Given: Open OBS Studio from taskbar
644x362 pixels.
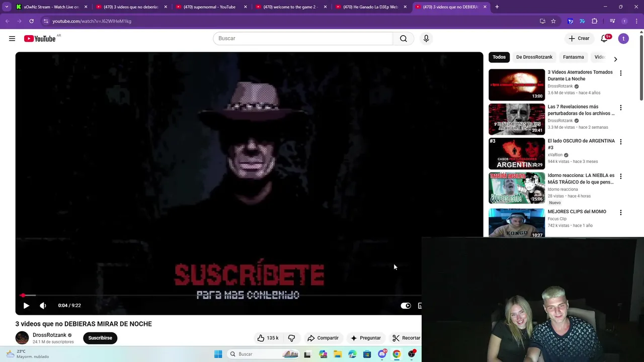Looking at the screenshot, I should (412, 354).
